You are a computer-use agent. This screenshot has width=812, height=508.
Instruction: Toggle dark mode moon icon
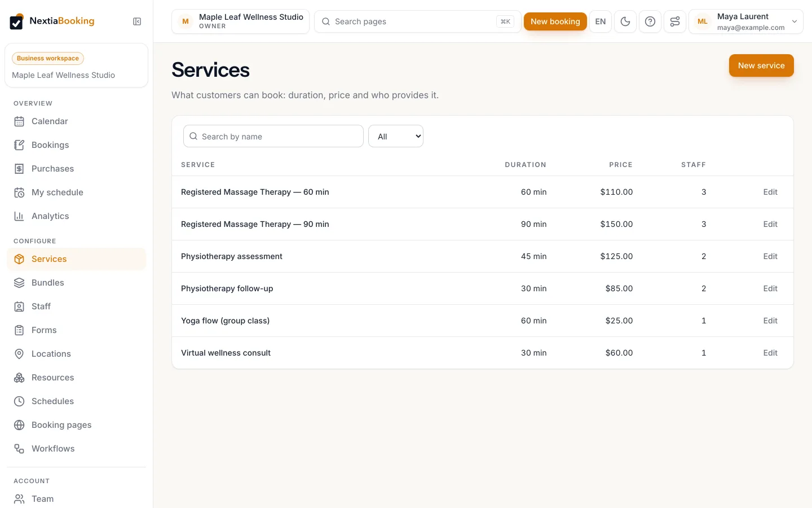pos(625,21)
